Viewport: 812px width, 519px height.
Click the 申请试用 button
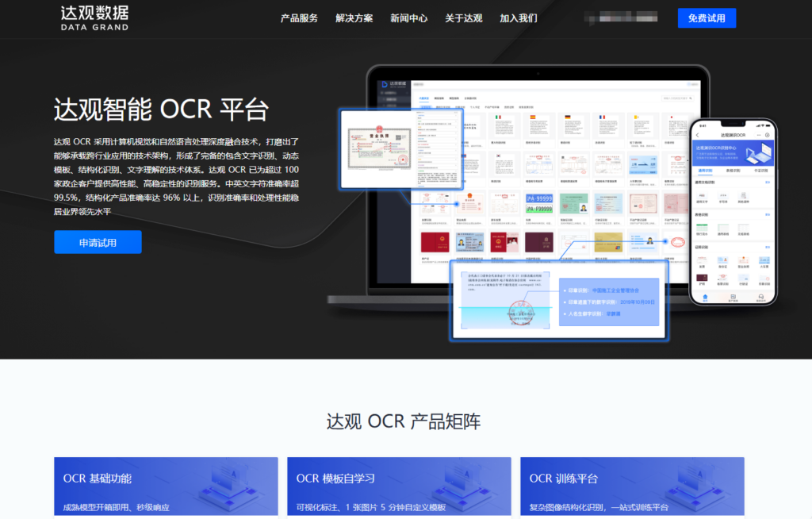point(98,242)
